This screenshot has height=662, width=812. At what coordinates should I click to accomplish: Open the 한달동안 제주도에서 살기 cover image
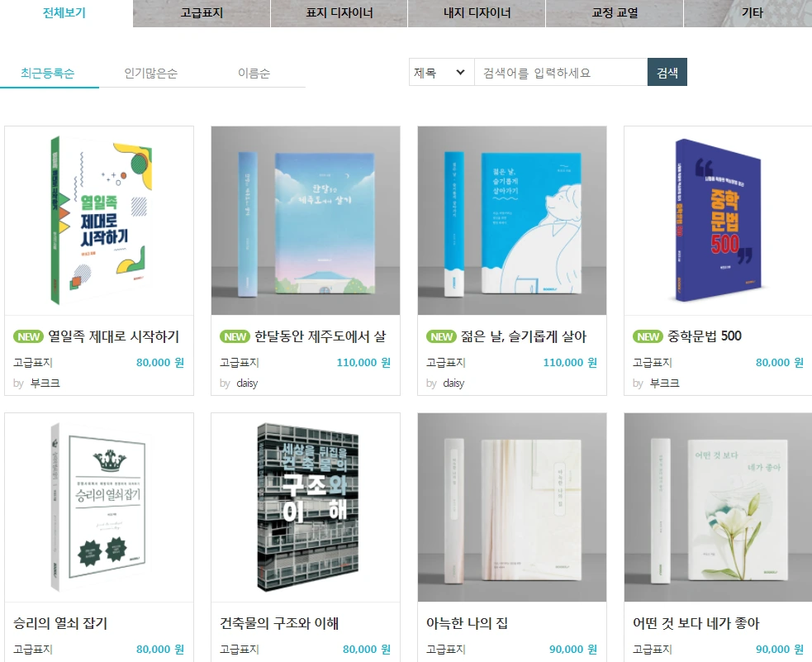point(306,221)
